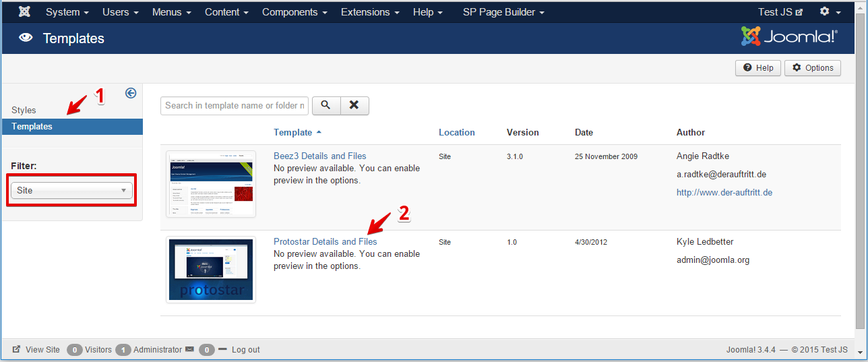Open Protostar Details and Files
The height and width of the screenshot is (362, 868).
point(325,242)
